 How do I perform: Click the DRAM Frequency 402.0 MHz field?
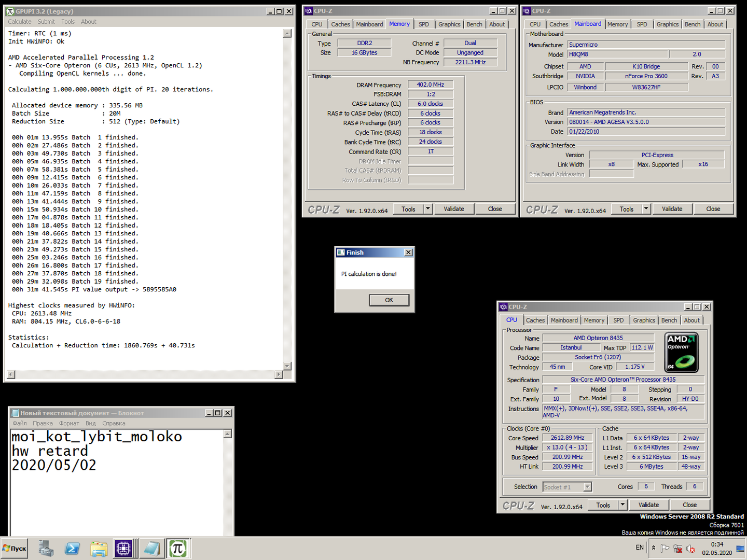coord(431,85)
